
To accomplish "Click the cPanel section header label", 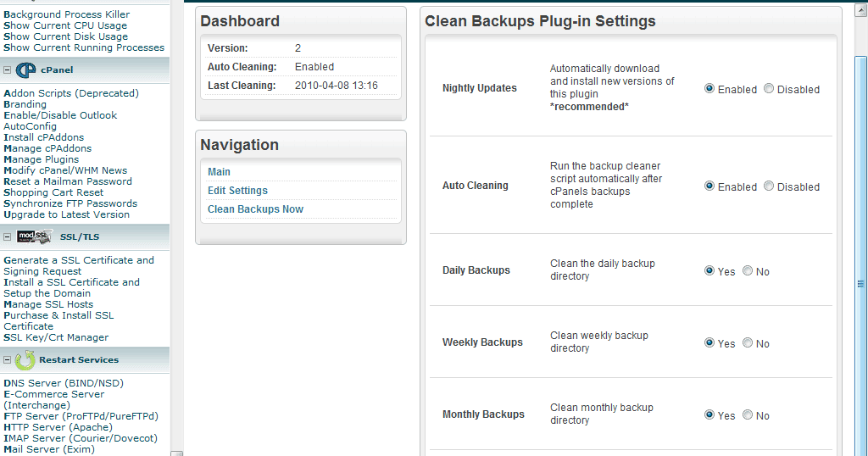I will tap(57, 70).
